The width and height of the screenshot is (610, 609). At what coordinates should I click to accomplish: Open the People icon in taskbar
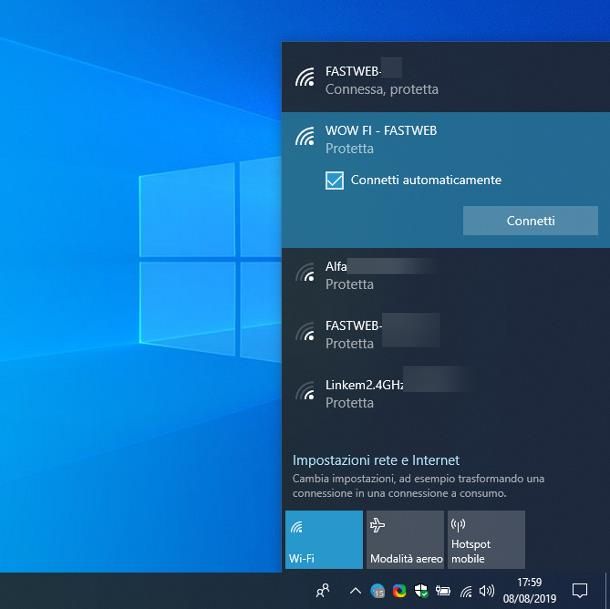click(x=323, y=591)
